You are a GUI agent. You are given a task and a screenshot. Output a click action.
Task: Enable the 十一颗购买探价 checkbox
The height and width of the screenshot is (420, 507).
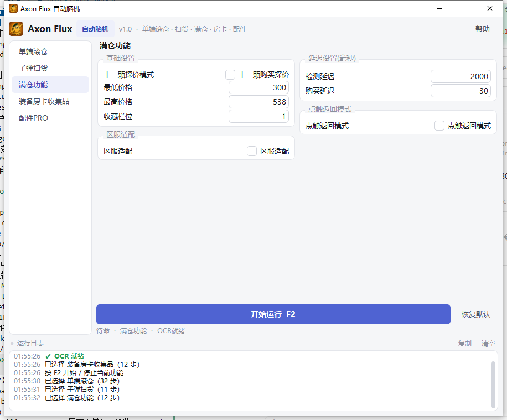(230, 75)
